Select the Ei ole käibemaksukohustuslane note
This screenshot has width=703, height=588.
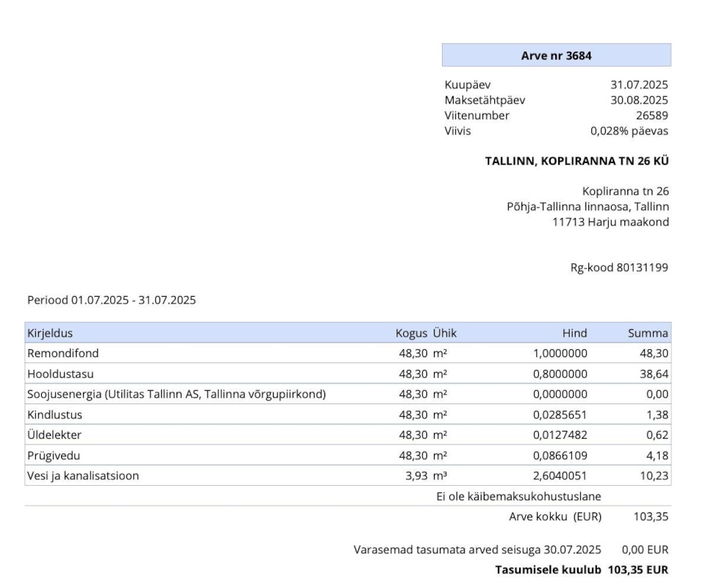click(518, 497)
